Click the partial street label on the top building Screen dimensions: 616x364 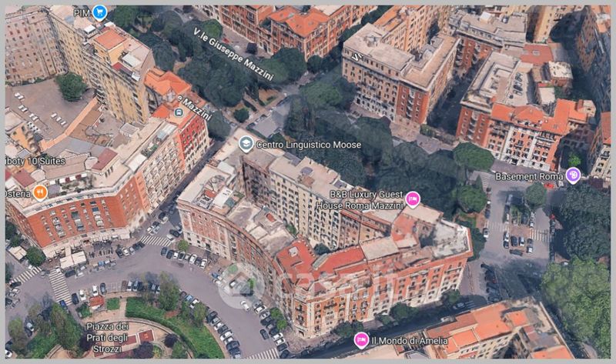coord(357,57)
